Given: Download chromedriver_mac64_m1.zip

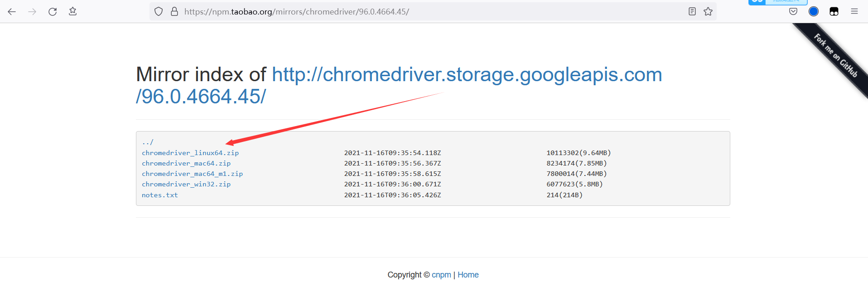Looking at the screenshot, I should click(193, 174).
